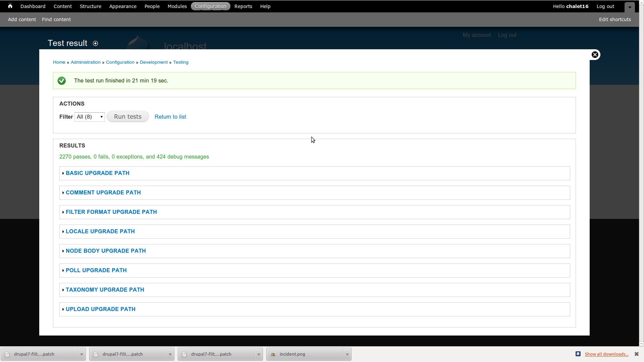The height and width of the screenshot is (362, 644).
Task: Click the Development breadcrumb link
Action: (154, 62)
